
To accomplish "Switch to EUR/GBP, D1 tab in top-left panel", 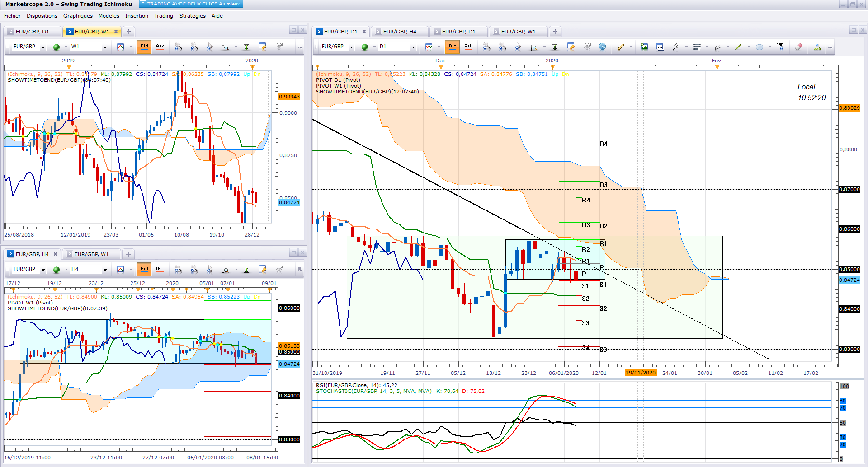I will click(x=32, y=32).
